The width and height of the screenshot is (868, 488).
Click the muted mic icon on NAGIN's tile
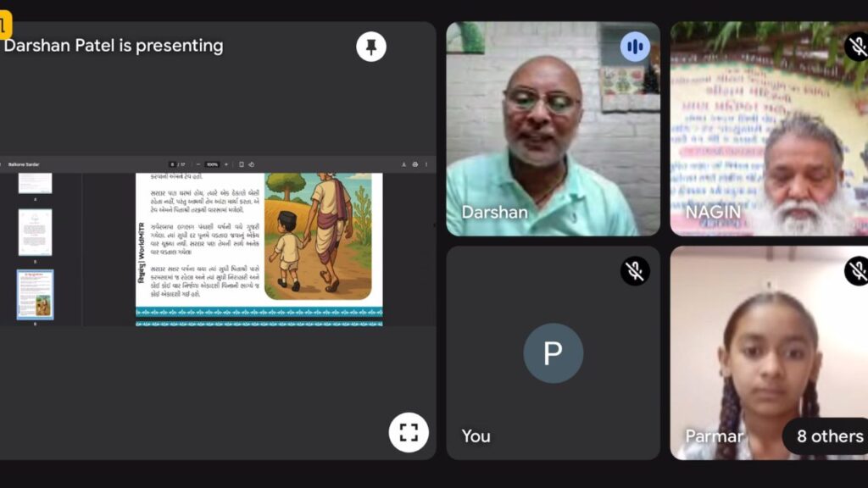(857, 47)
